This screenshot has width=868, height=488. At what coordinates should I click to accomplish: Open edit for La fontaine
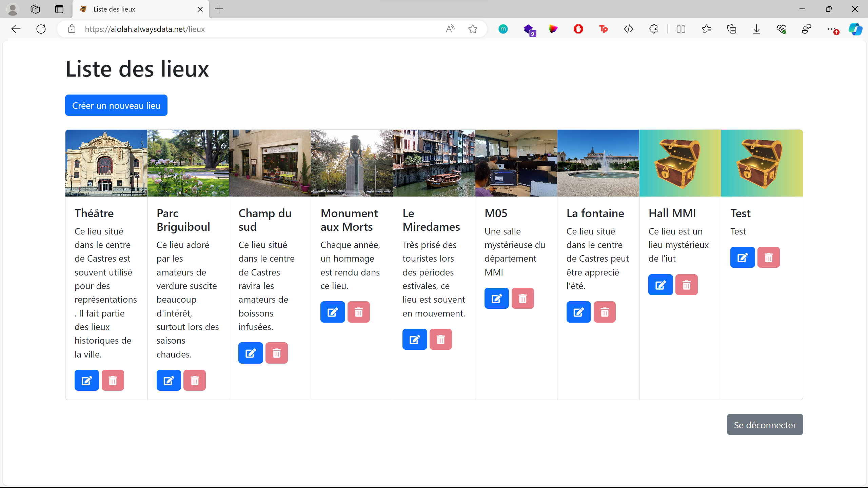[x=578, y=312]
